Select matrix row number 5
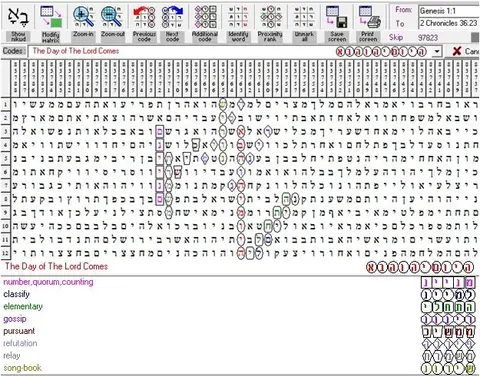 point(5,158)
